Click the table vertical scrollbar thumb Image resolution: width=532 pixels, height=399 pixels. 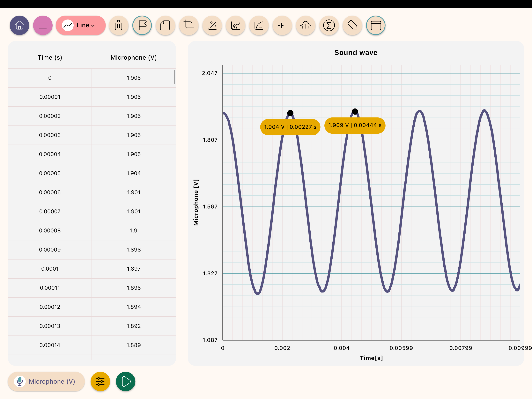pyautogui.click(x=174, y=77)
